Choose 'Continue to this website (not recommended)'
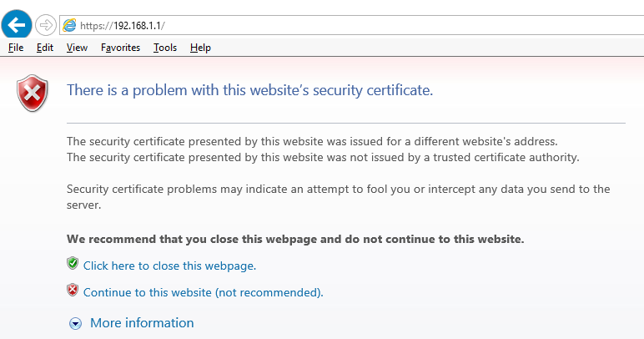This screenshot has height=339, width=644. pyautogui.click(x=203, y=292)
